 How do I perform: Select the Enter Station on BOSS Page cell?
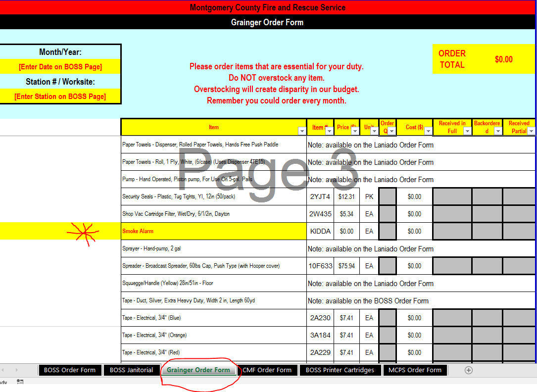click(60, 97)
